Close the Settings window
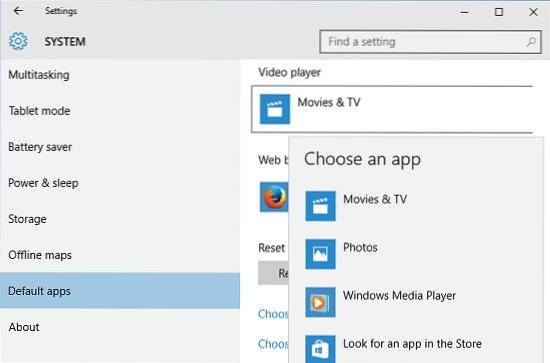 [533, 12]
